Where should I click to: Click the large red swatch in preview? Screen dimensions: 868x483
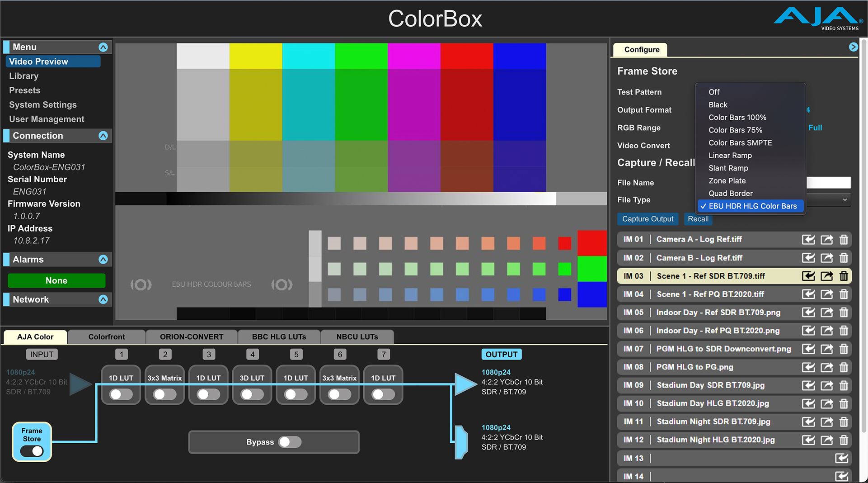[591, 243]
